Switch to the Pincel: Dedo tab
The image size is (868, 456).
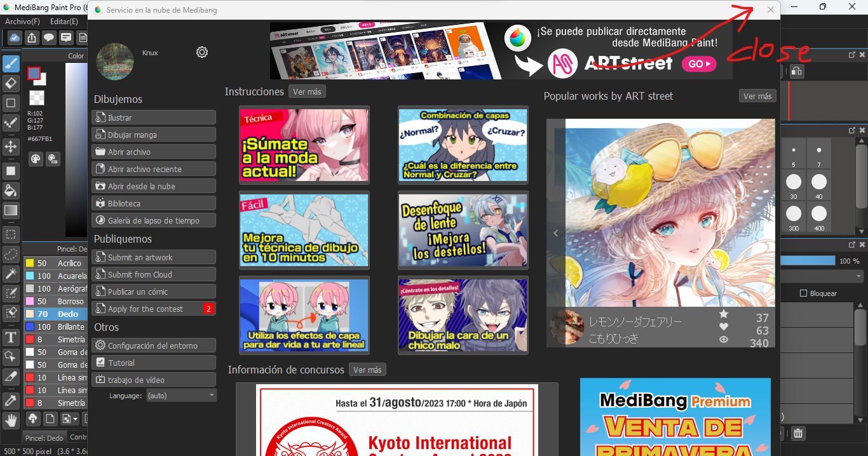click(44, 438)
